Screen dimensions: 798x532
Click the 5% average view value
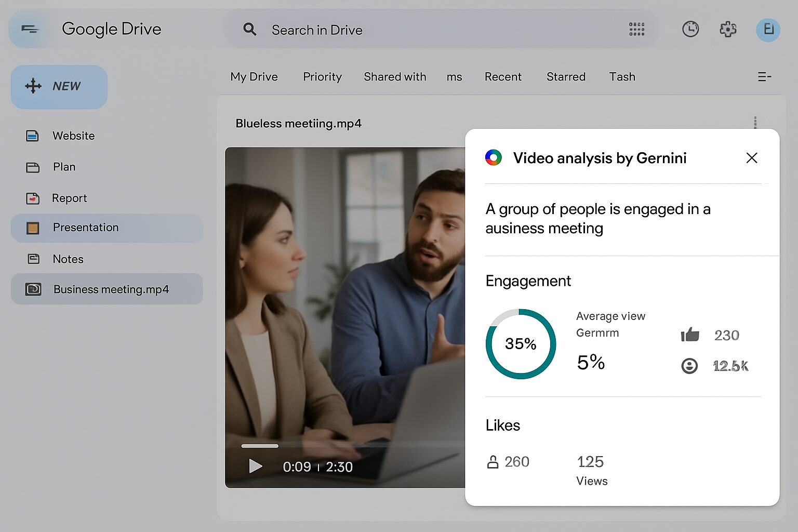click(x=591, y=362)
